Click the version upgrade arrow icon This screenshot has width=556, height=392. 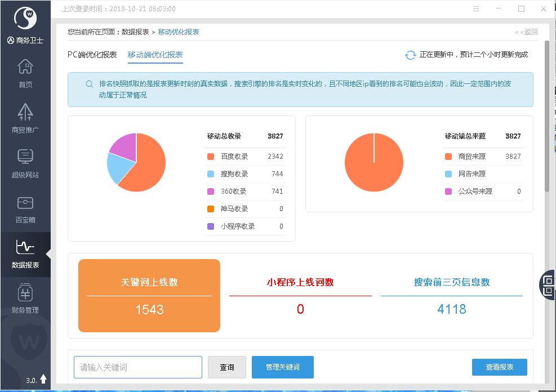(43, 379)
